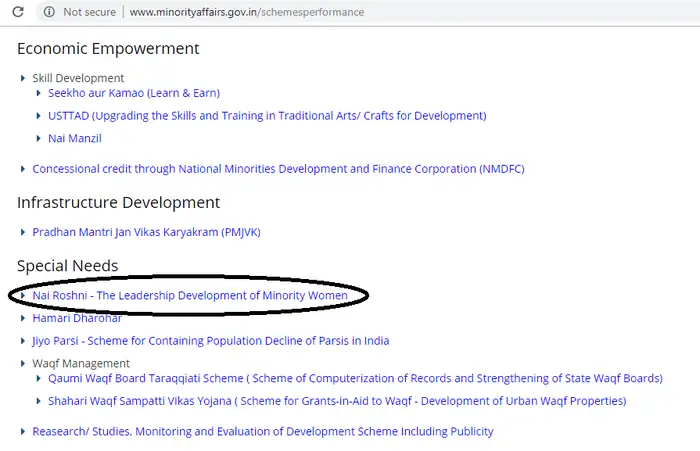Image resolution: width=700 pixels, height=451 pixels.
Task: Click the site information icon
Action: [x=47, y=12]
